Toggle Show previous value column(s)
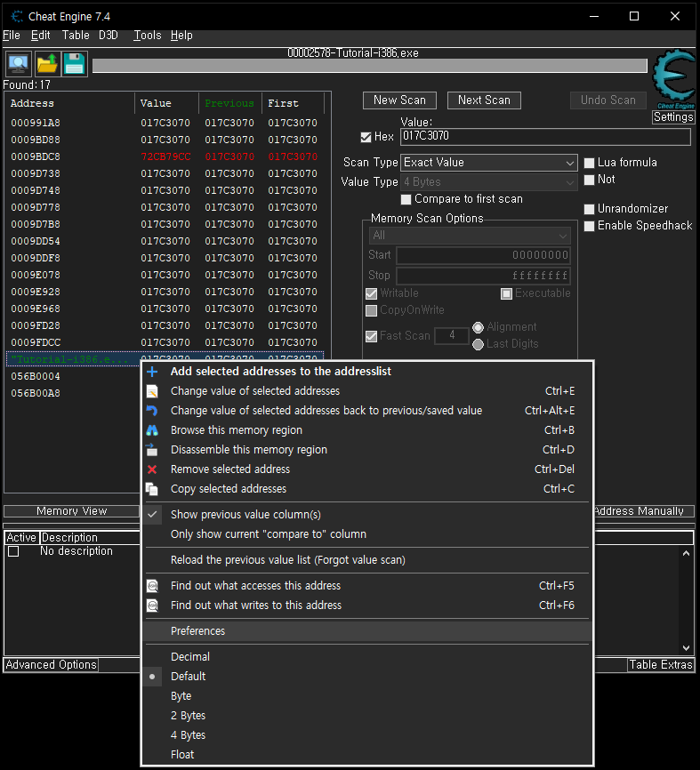The height and width of the screenshot is (770, 700). [x=367, y=515]
